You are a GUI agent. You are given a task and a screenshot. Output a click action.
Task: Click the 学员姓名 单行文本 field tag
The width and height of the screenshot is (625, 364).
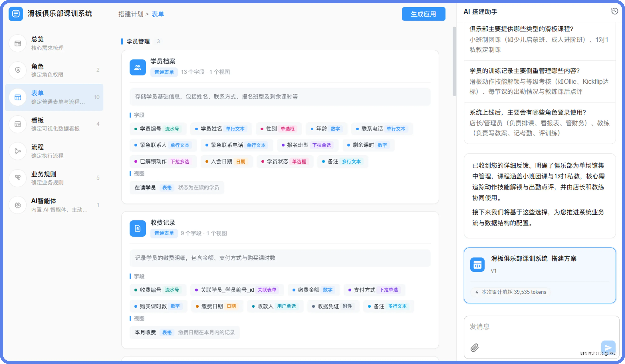[x=221, y=129]
